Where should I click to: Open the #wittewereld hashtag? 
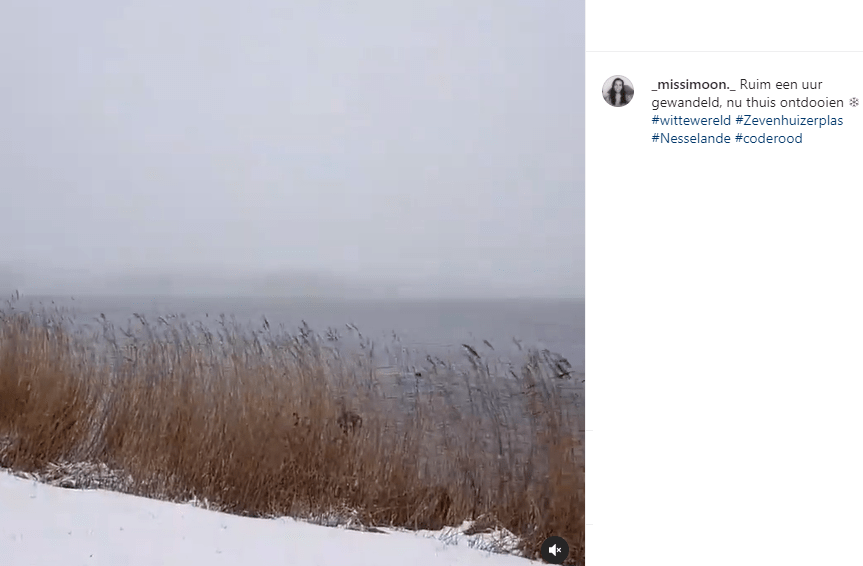pos(691,120)
